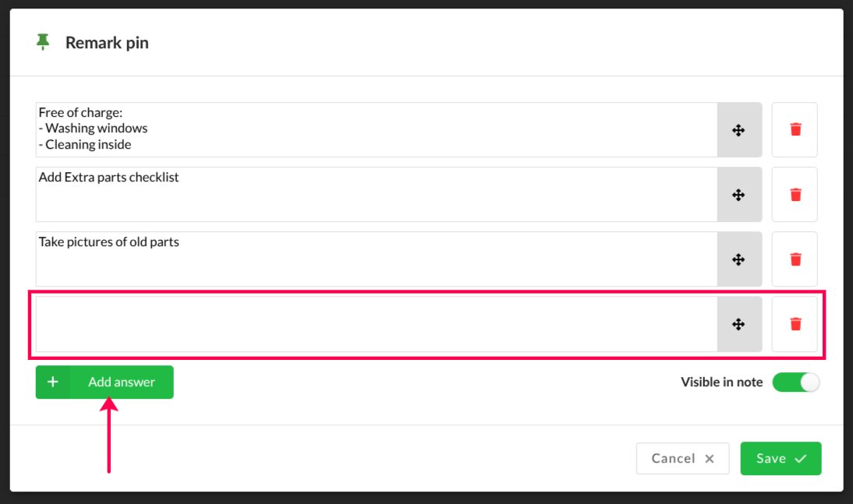Click the X icon on Cancel button
853x504 pixels.
tap(710, 459)
